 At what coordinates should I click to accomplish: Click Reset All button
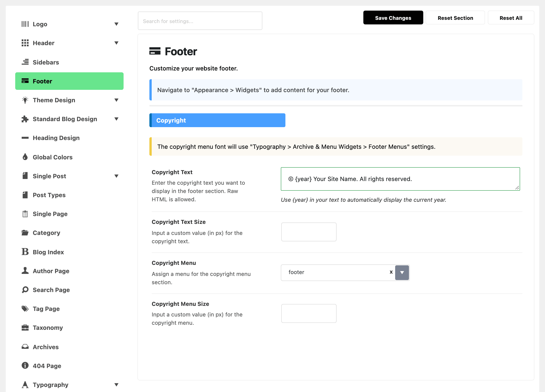[x=511, y=18]
